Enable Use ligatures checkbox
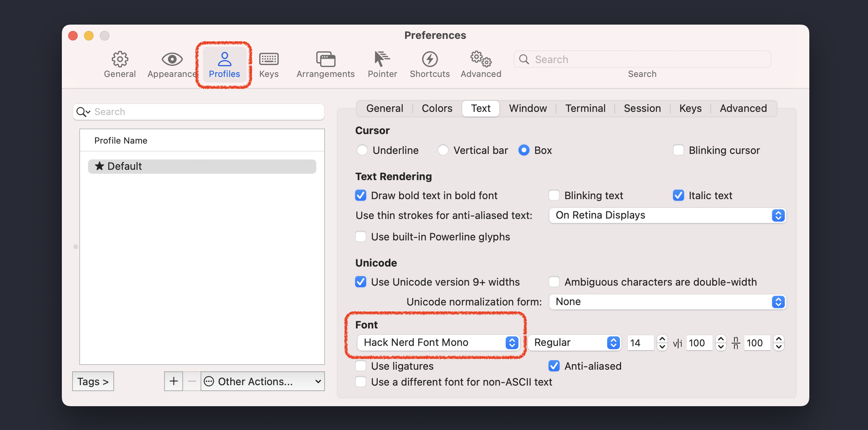This screenshot has height=430, width=868. coord(361,366)
